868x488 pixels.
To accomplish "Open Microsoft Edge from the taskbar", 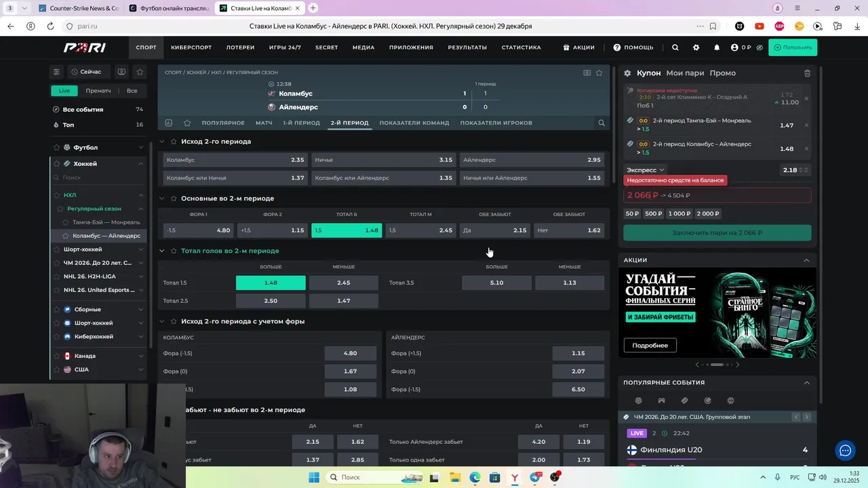I will coord(475,477).
